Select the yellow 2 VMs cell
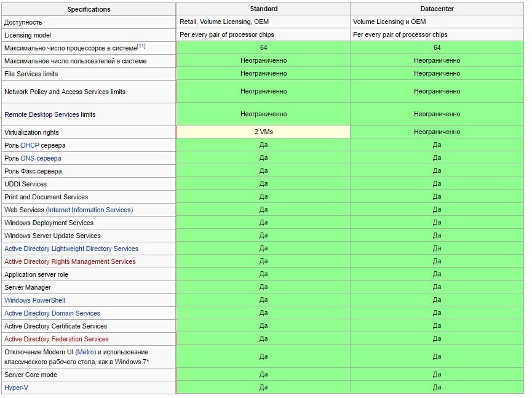 click(264, 132)
